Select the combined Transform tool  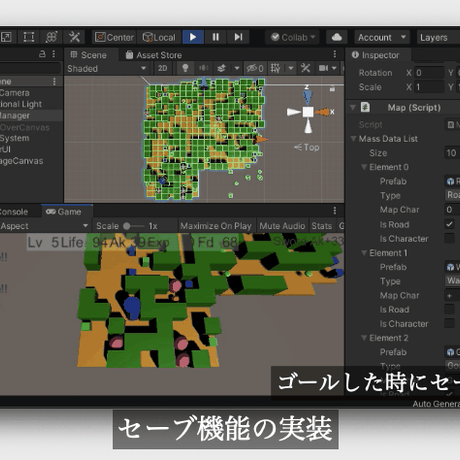(x=51, y=37)
